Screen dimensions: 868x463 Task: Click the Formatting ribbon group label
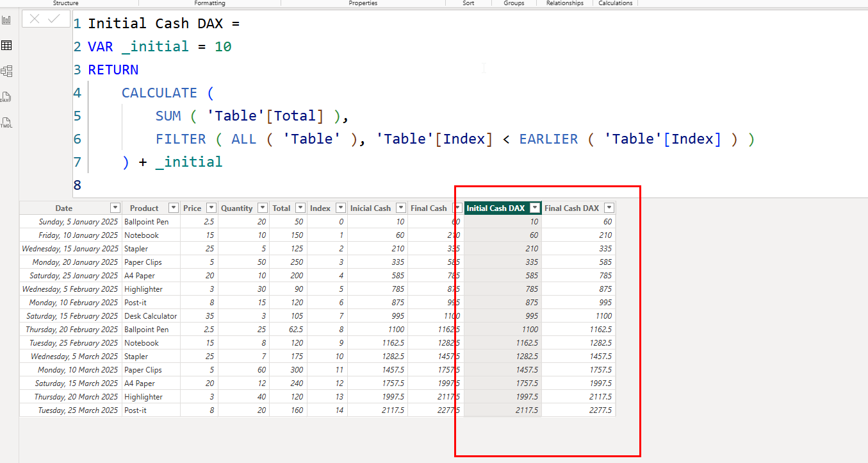tap(210, 3)
